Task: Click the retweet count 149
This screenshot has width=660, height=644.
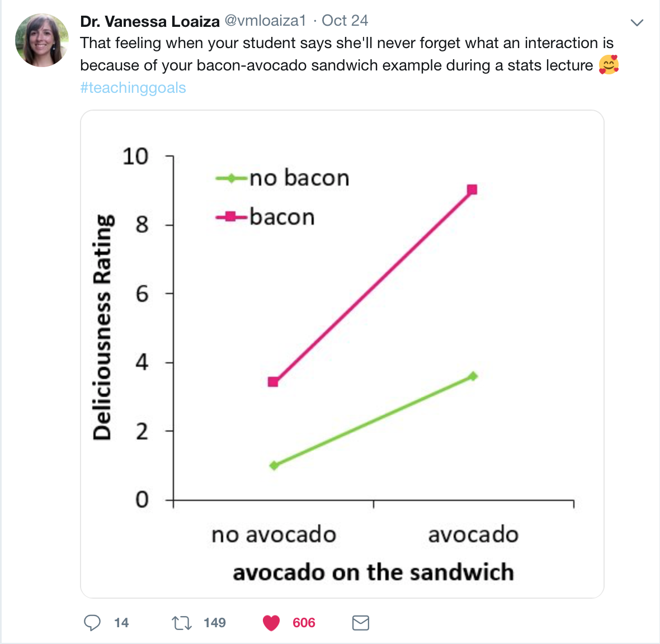Action: pyautogui.click(x=215, y=623)
